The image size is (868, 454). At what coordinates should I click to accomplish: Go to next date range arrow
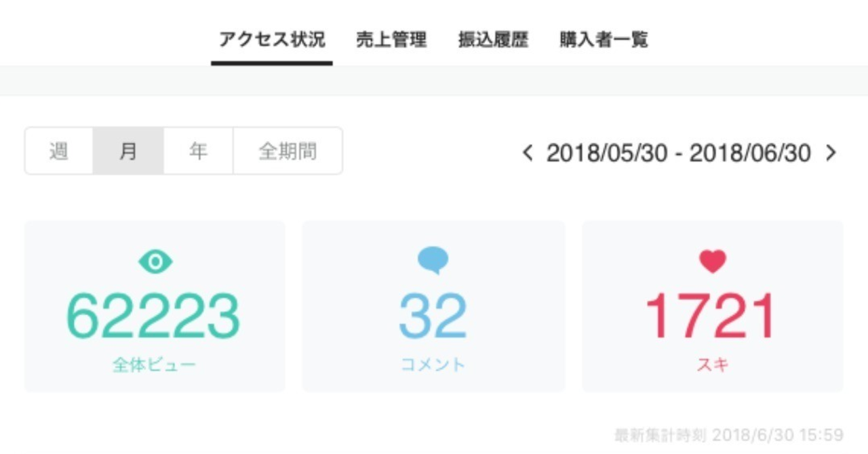831,153
